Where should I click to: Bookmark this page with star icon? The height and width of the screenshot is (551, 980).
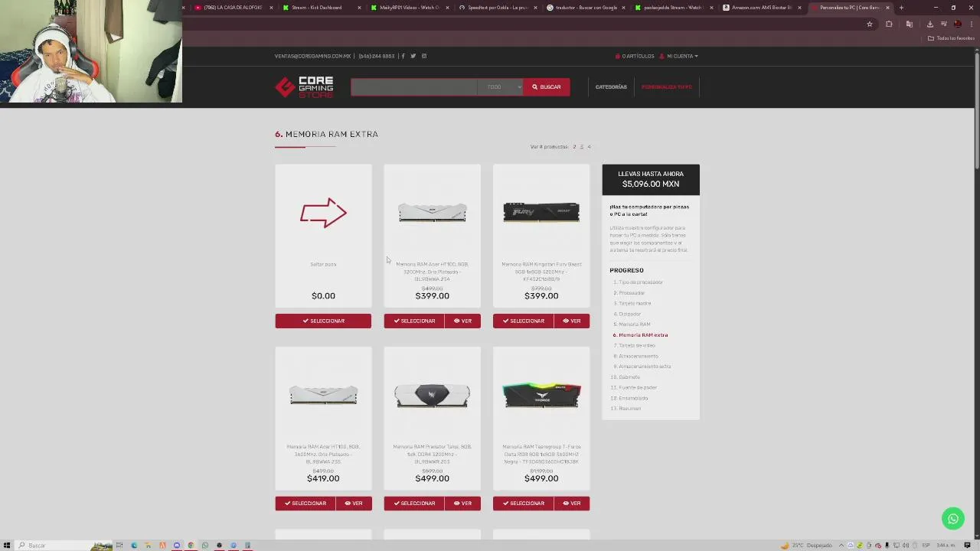point(870,24)
